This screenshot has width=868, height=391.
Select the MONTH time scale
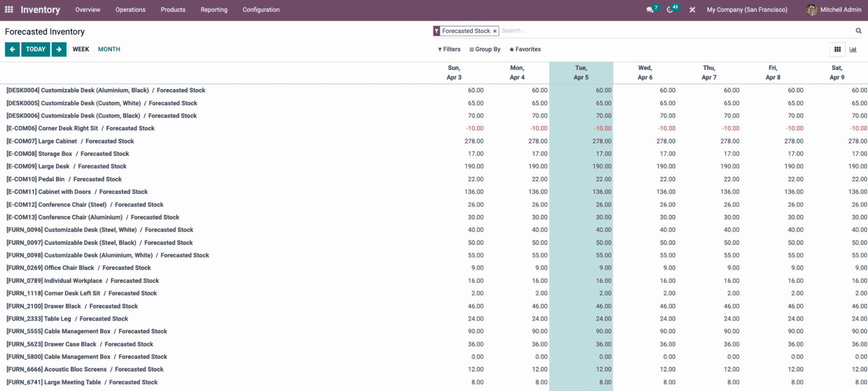(x=109, y=49)
